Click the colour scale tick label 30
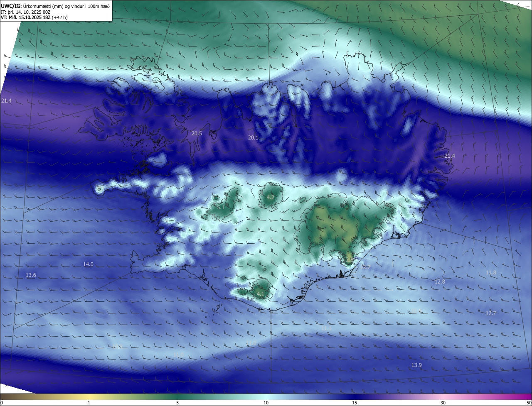 (443, 403)
